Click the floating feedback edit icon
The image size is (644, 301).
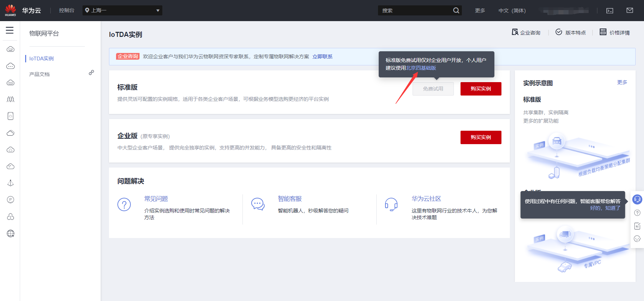click(x=637, y=226)
